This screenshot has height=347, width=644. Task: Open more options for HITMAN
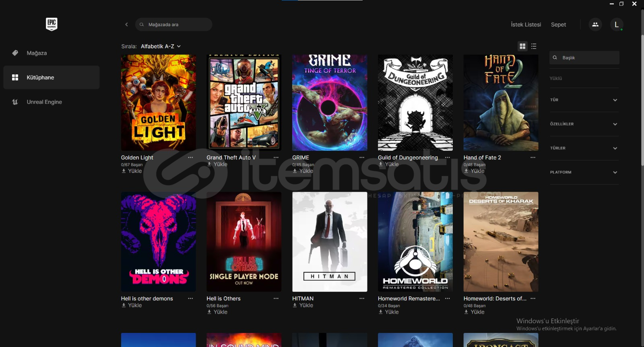pyautogui.click(x=362, y=298)
